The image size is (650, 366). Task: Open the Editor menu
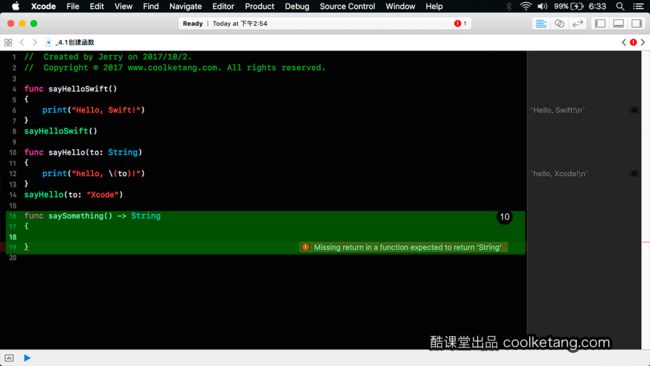(223, 6)
